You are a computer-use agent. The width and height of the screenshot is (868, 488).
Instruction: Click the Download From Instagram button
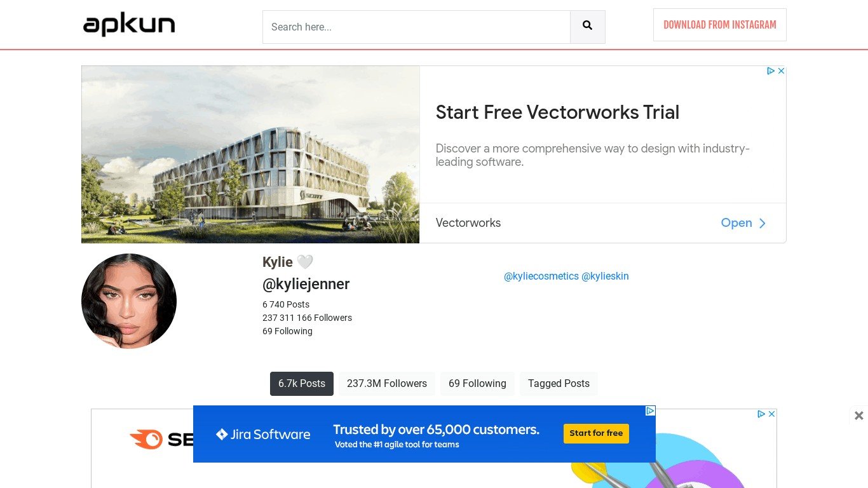[720, 25]
